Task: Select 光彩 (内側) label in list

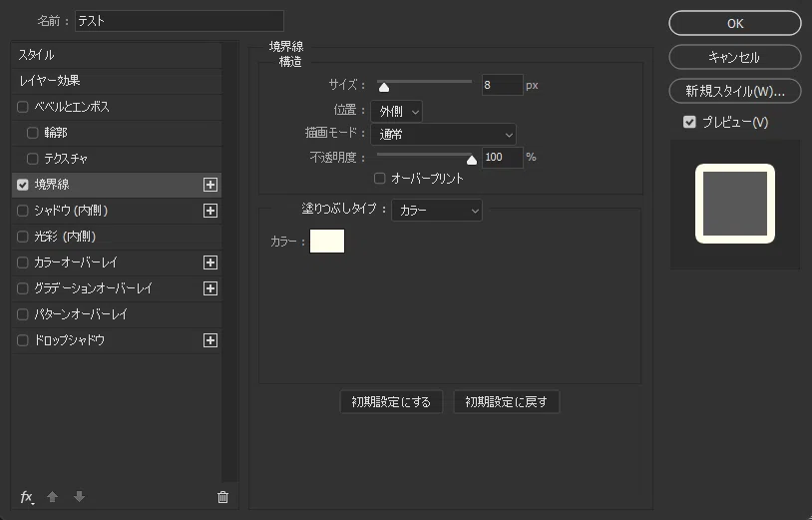Action: tap(65, 237)
